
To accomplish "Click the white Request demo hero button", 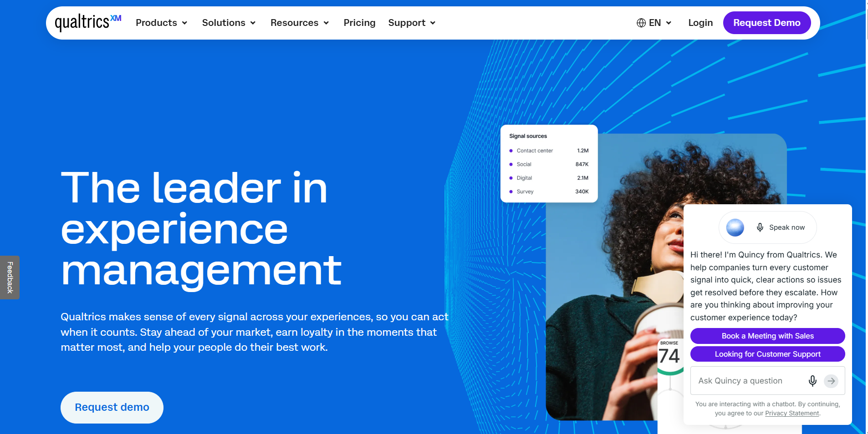I will point(112,408).
